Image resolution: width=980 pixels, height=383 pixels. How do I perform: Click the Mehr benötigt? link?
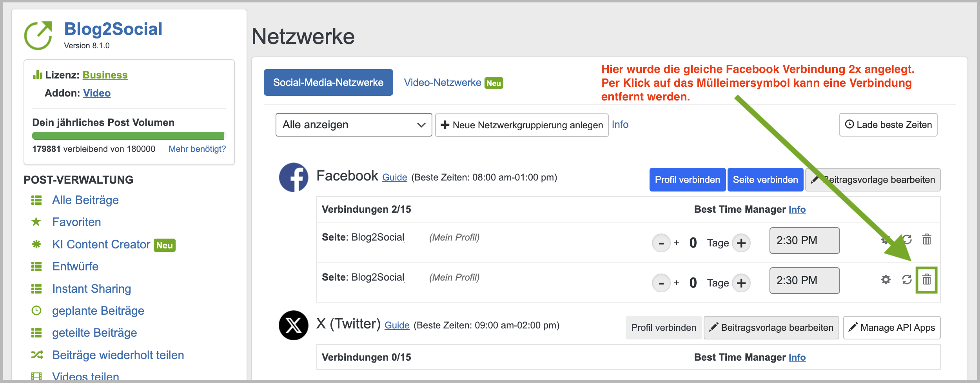(x=197, y=149)
